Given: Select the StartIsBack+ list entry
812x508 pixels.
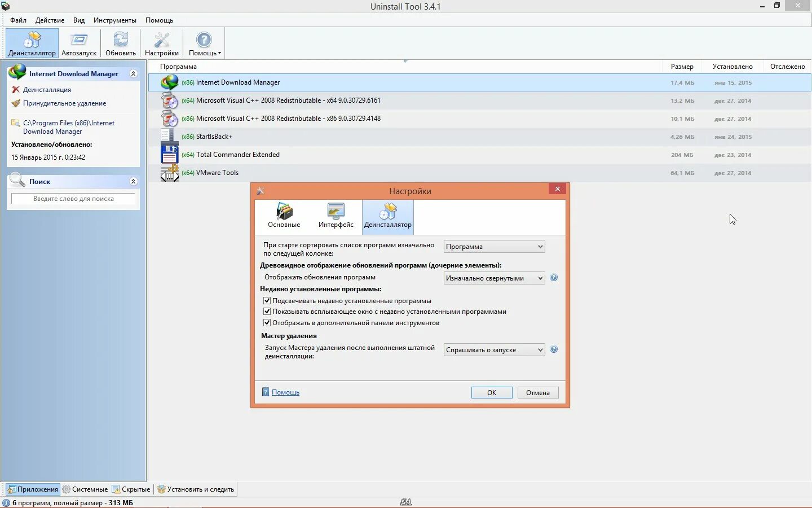Looking at the screenshot, I should [x=480, y=137].
